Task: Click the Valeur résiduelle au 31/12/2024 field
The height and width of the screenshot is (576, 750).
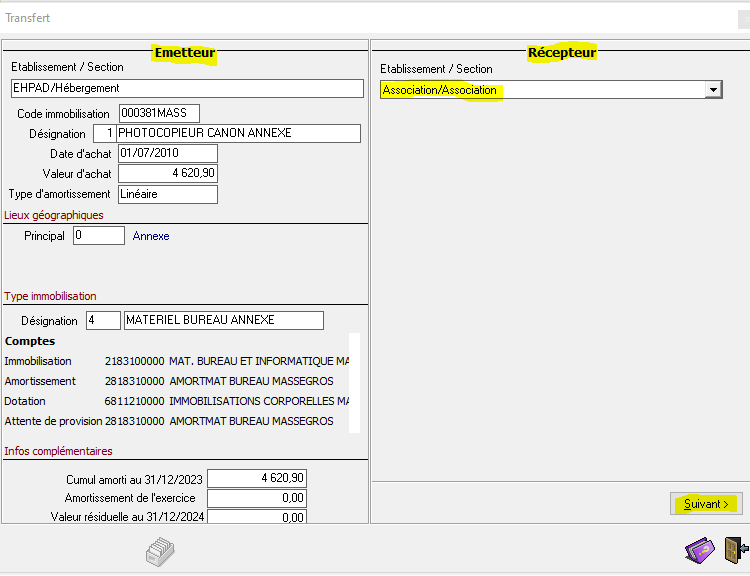Action: pyautogui.click(x=256, y=517)
